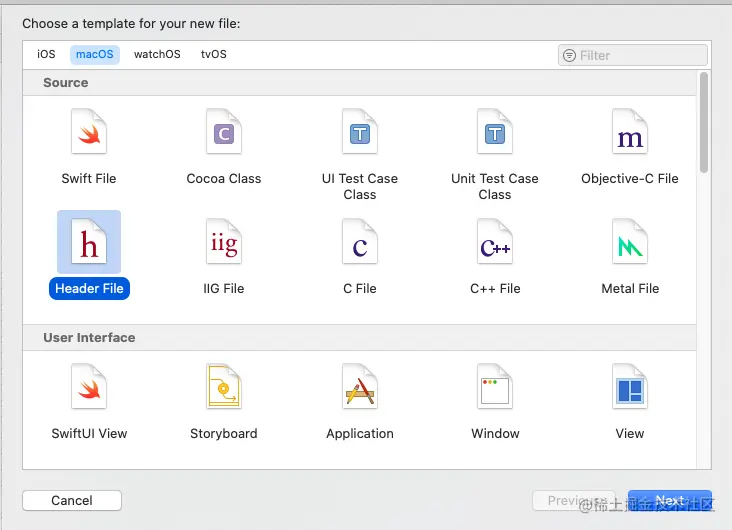
Task: Click the "View" label under User Interface
Action: click(630, 433)
